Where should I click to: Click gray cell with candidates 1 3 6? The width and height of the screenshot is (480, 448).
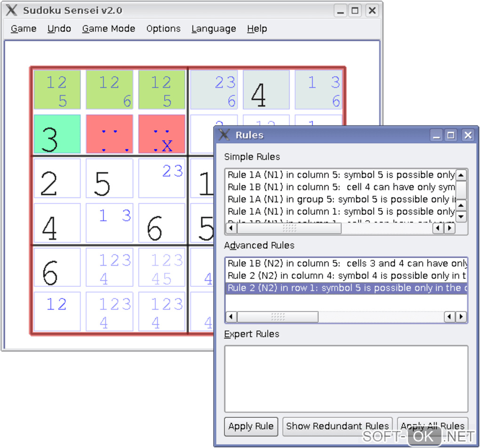click(x=319, y=90)
